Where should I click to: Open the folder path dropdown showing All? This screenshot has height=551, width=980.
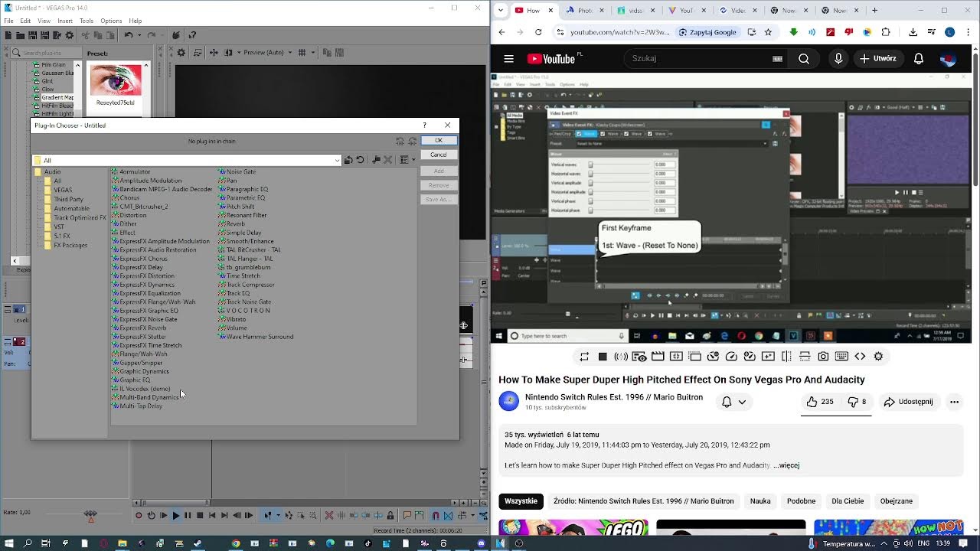(x=337, y=161)
